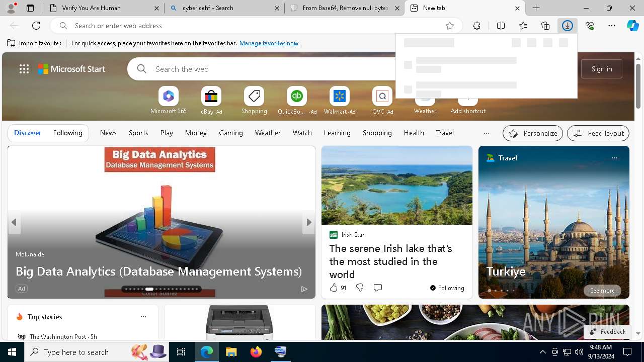644x362 pixels.
Task: Open Top stories options menu
Action: (143, 317)
